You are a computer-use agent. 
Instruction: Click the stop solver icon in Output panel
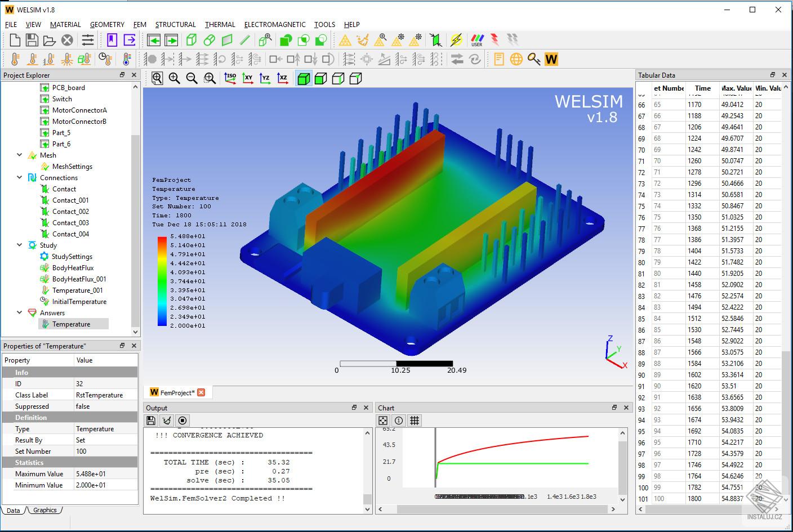[x=182, y=421]
